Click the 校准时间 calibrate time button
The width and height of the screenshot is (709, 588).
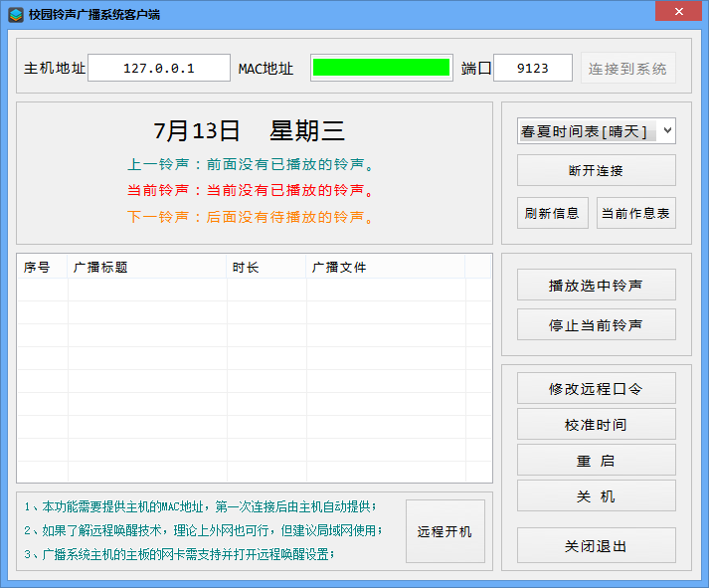coord(596,425)
